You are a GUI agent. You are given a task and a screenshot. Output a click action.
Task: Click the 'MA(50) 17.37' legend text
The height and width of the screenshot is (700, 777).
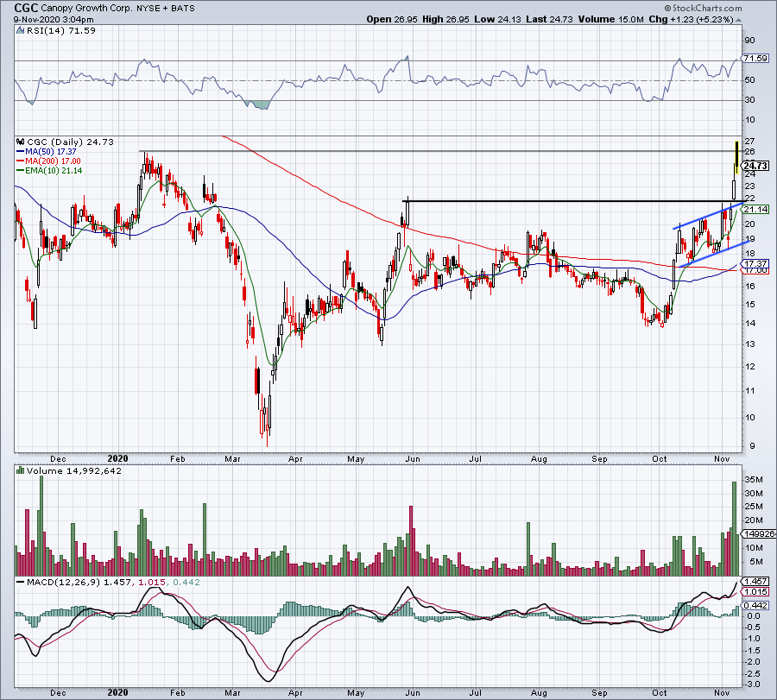pyautogui.click(x=51, y=152)
